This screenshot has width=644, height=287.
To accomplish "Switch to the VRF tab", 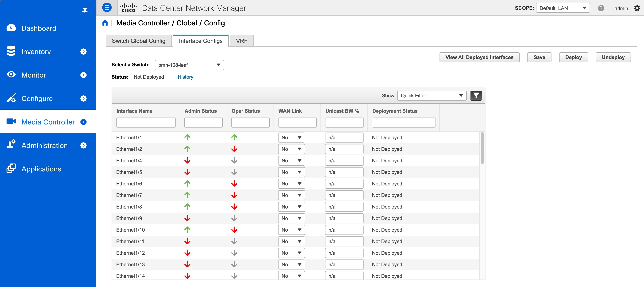I will coord(242,41).
